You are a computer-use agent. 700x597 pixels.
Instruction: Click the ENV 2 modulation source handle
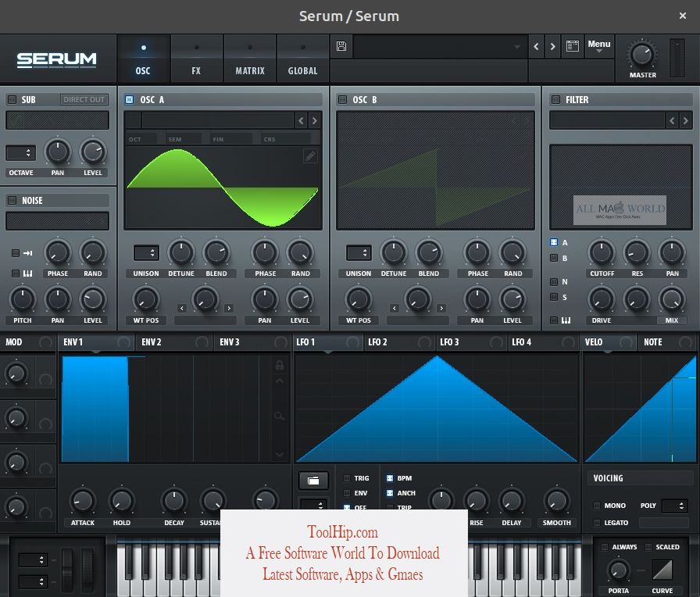(202, 342)
